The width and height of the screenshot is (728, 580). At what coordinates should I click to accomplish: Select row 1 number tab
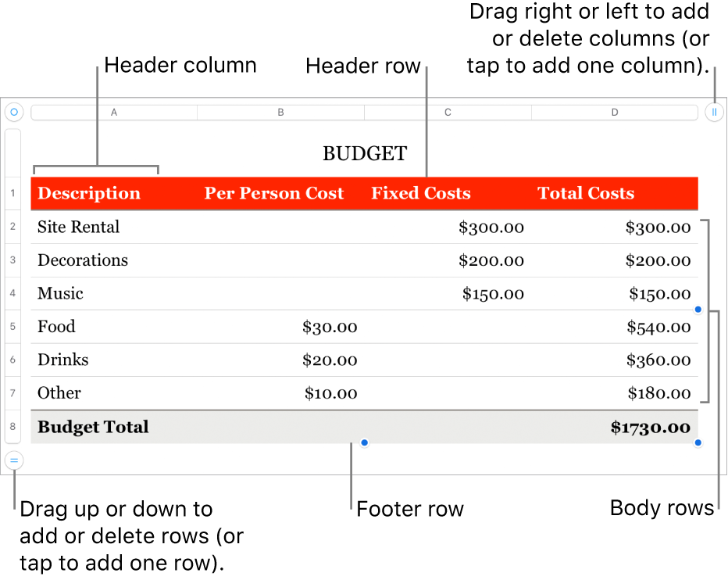pyautogui.click(x=13, y=193)
